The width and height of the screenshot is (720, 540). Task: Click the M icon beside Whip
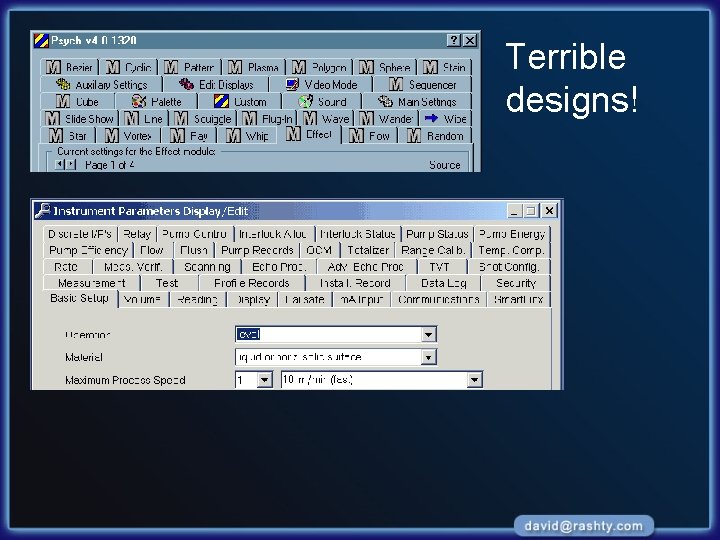233,135
